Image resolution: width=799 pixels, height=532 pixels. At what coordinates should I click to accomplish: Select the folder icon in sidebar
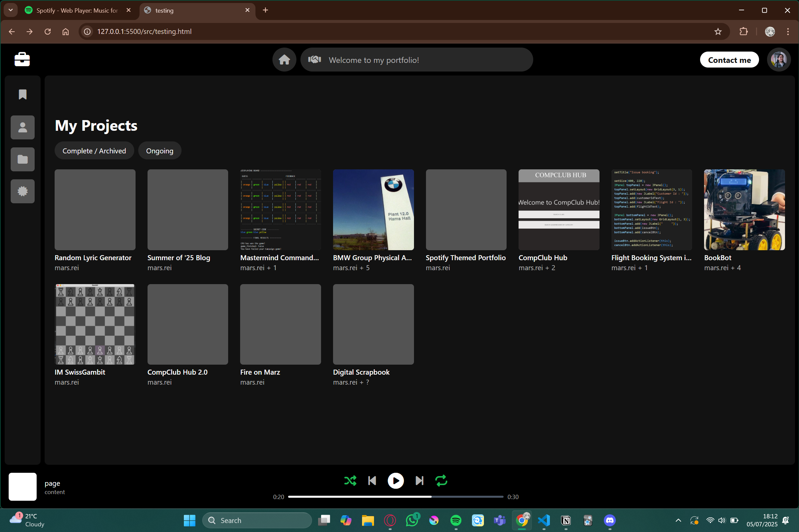[x=22, y=159]
